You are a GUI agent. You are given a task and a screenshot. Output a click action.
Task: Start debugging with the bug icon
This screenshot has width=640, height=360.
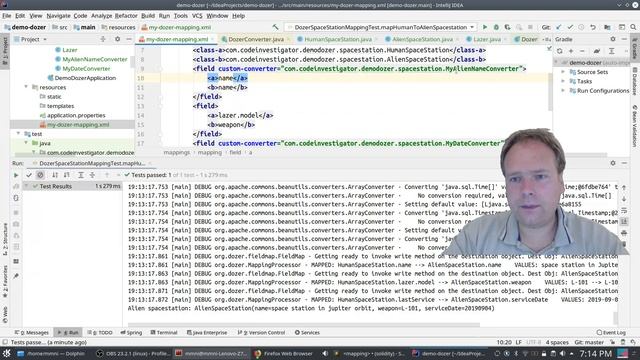pos(496,27)
